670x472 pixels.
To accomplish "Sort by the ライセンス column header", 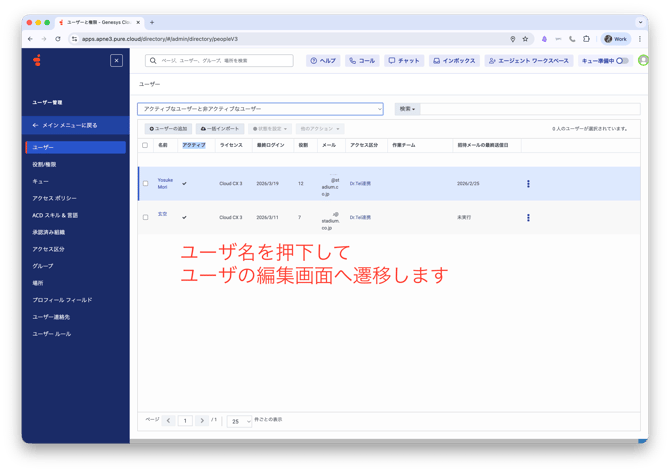I will [231, 145].
